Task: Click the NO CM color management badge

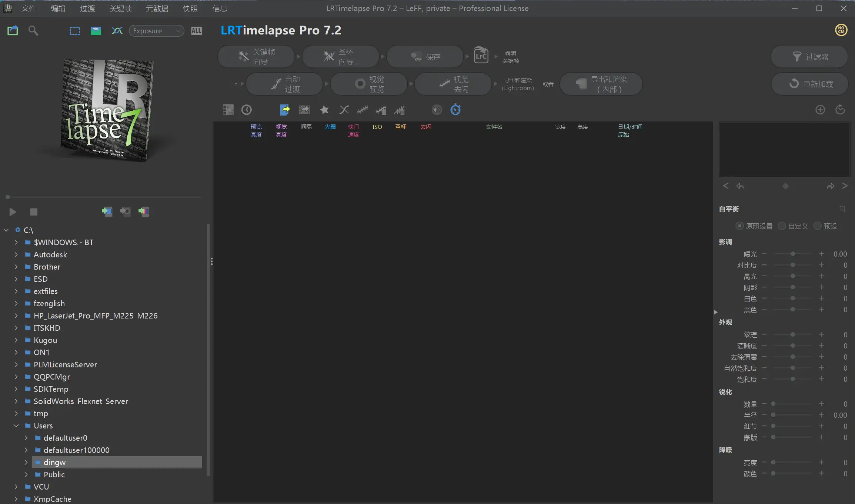Action: pos(841,30)
